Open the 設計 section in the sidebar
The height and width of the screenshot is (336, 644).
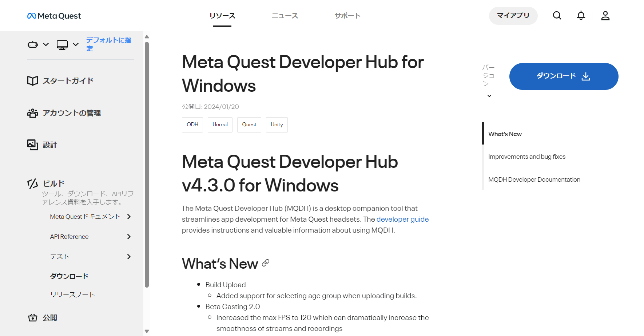coord(42,145)
